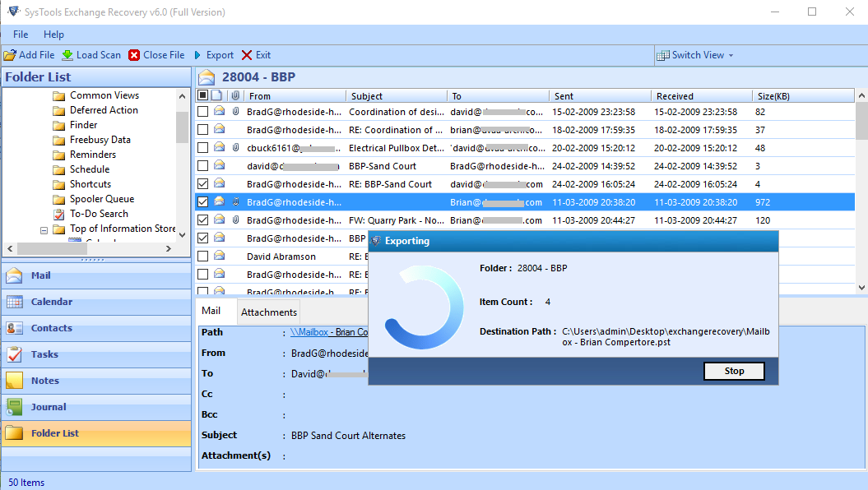Click the envelope icon of BBP-Sand Court message
This screenshot has height=490, width=868.
[x=219, y=165]
